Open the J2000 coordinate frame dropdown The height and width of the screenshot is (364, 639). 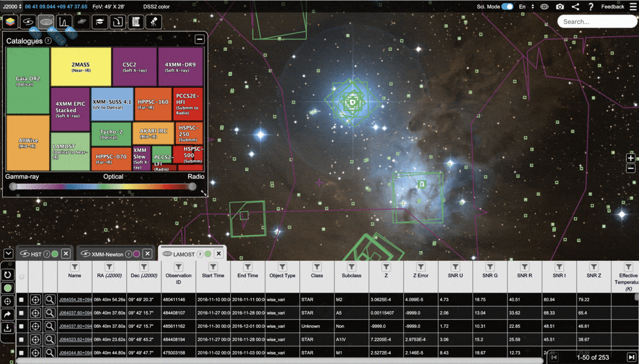coord(12,6)
